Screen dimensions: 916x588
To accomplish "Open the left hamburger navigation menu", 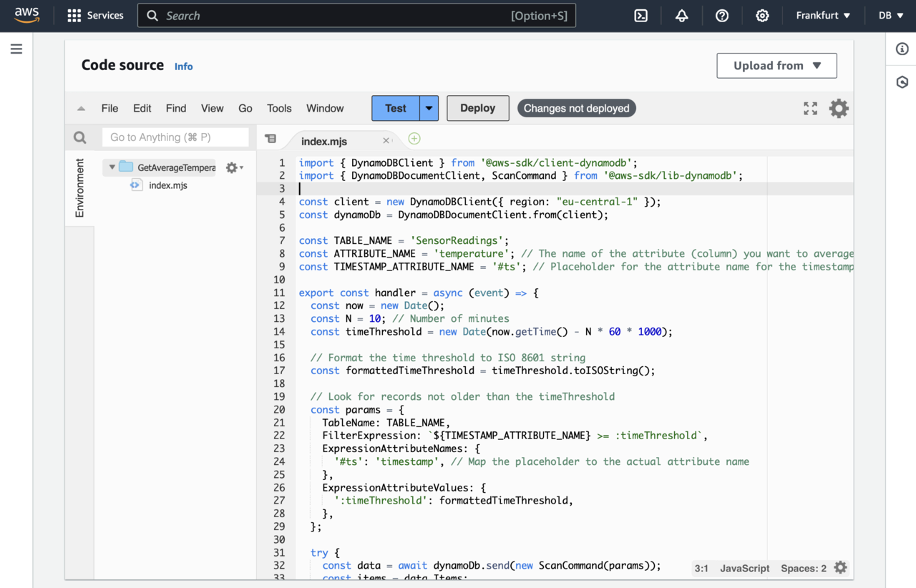I will 16,49.
